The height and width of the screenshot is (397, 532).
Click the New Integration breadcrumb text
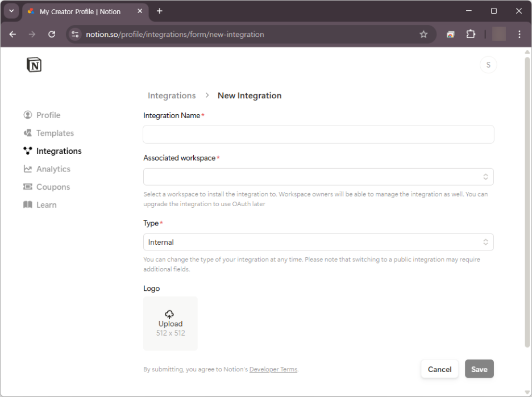tap(250, 95)
